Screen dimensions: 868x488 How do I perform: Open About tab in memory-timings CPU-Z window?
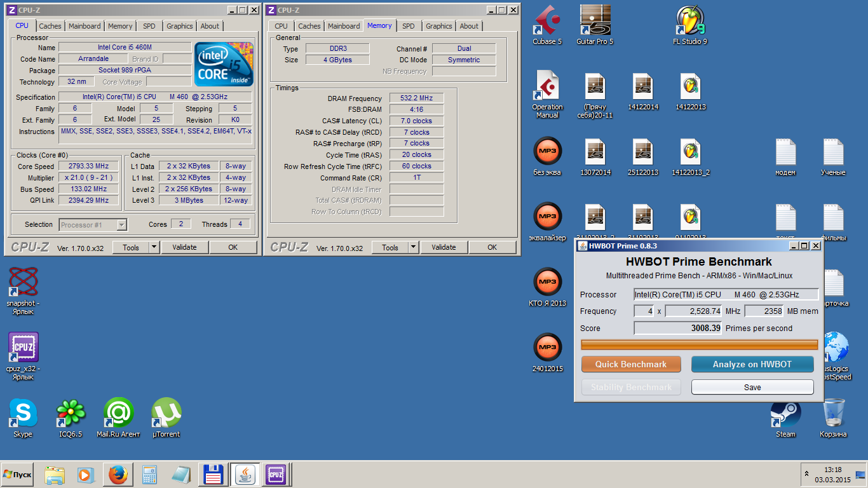[x=469, y=26]
